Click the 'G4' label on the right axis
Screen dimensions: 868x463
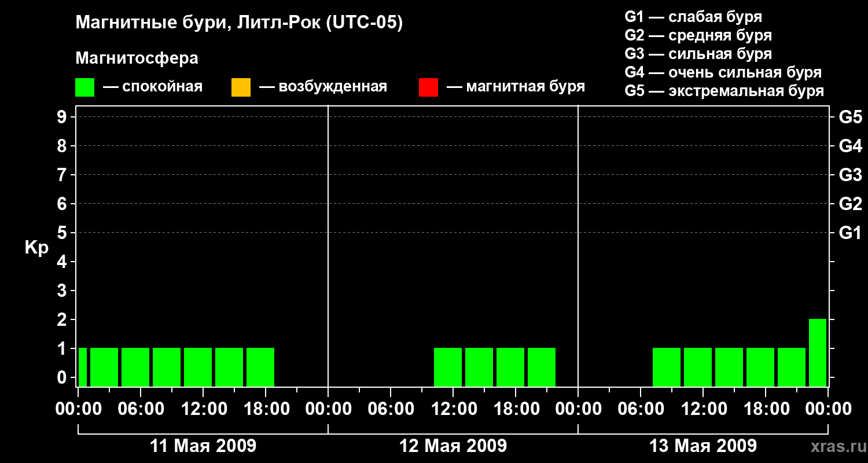851,146
